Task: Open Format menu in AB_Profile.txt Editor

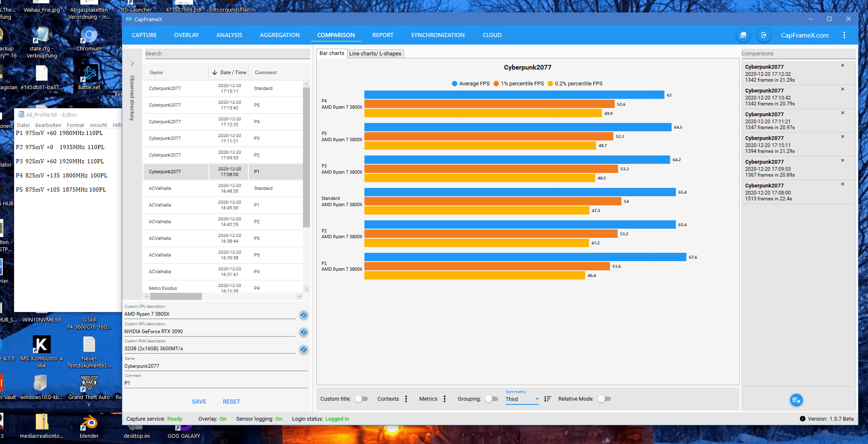Action: [75, 125]
